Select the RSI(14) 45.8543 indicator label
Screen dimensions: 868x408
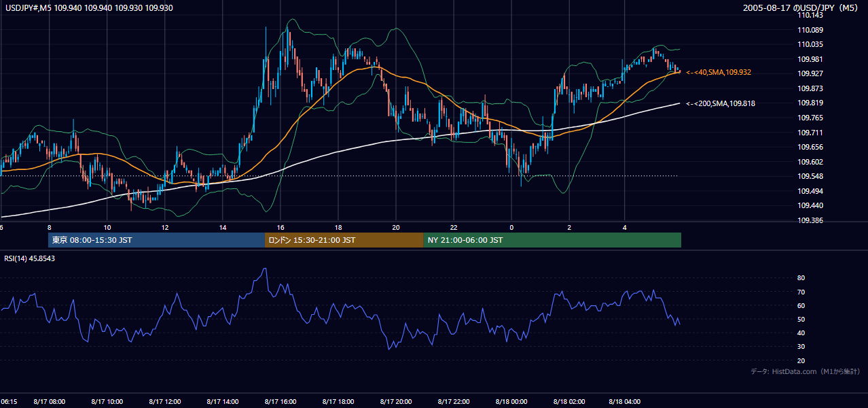30,258
